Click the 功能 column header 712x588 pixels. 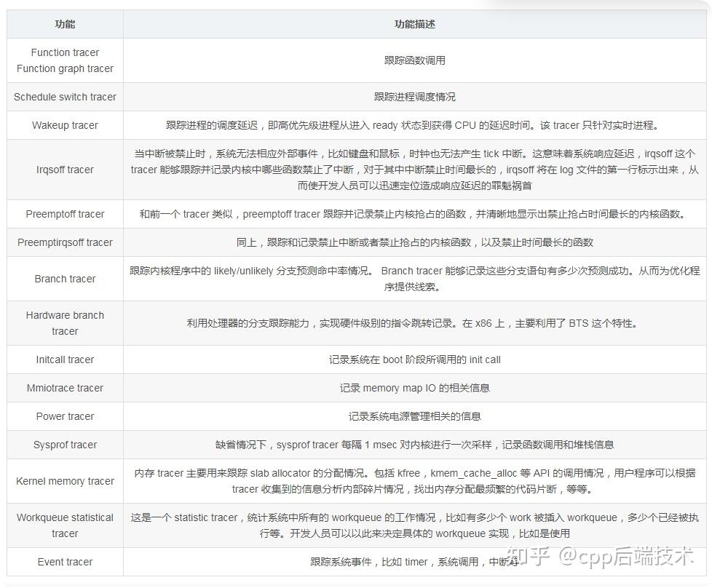64,24
